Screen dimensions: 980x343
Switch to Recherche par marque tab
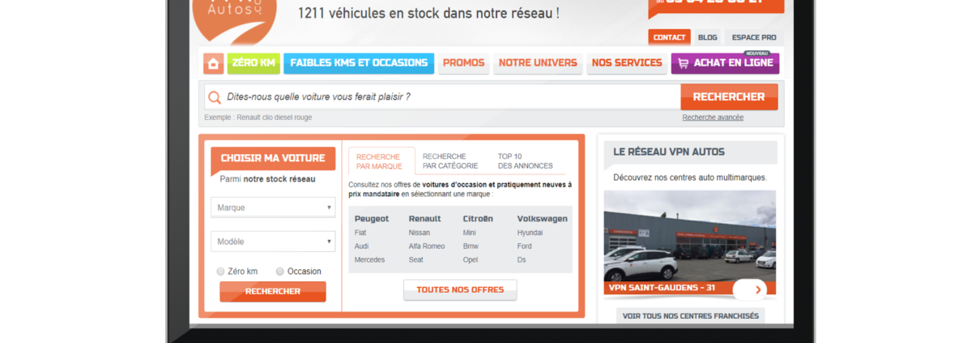pos(381,161)
